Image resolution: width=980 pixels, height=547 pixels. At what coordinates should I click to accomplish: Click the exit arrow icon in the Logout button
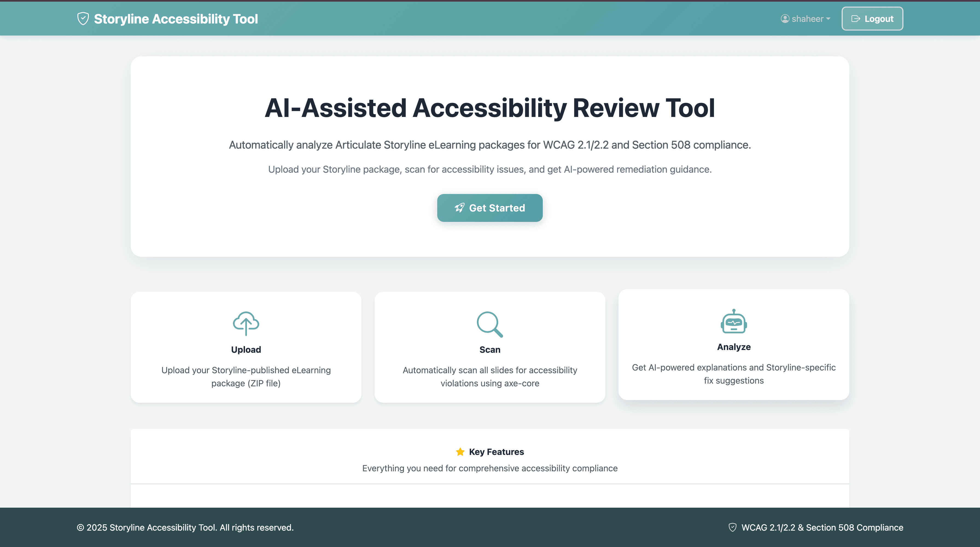[856, 19]
